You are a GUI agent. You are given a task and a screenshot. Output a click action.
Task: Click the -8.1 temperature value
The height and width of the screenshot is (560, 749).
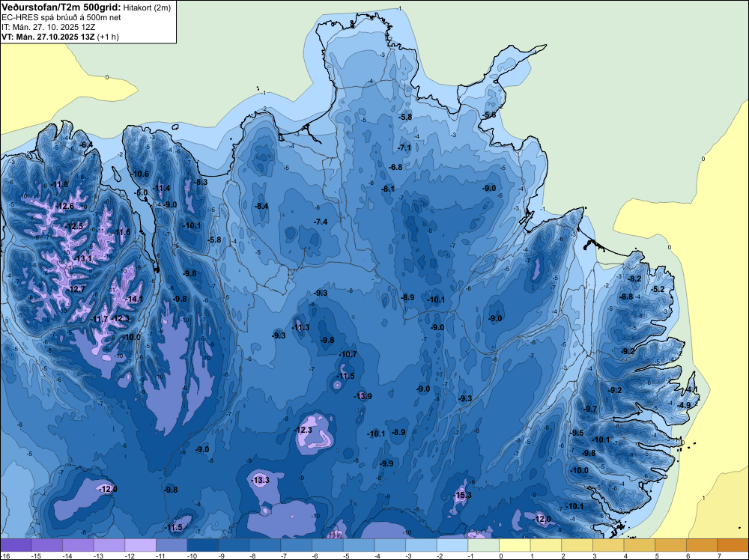click(x=388, y=189)
